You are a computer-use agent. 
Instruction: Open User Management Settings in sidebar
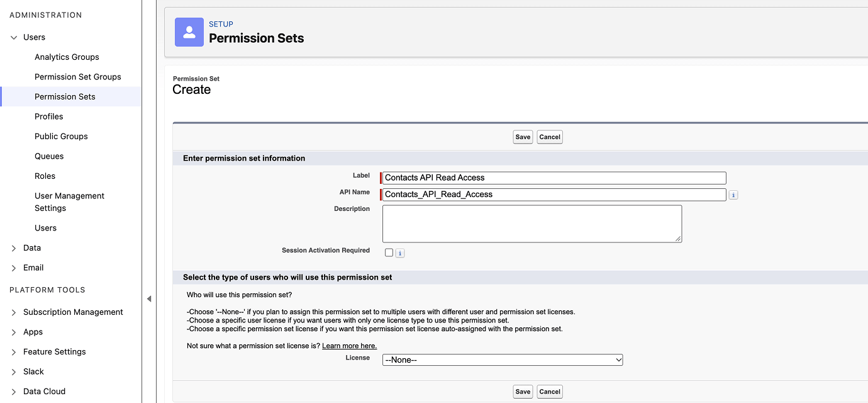coord(69,202)
